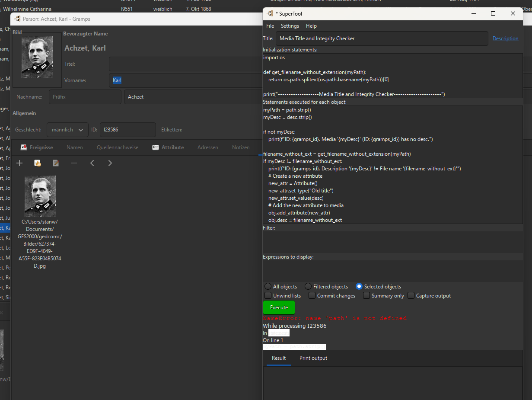Click the 'On line 1' error text
Image resolution: width=532 pixels, height=400 pixels.
[x=273, y=340]
